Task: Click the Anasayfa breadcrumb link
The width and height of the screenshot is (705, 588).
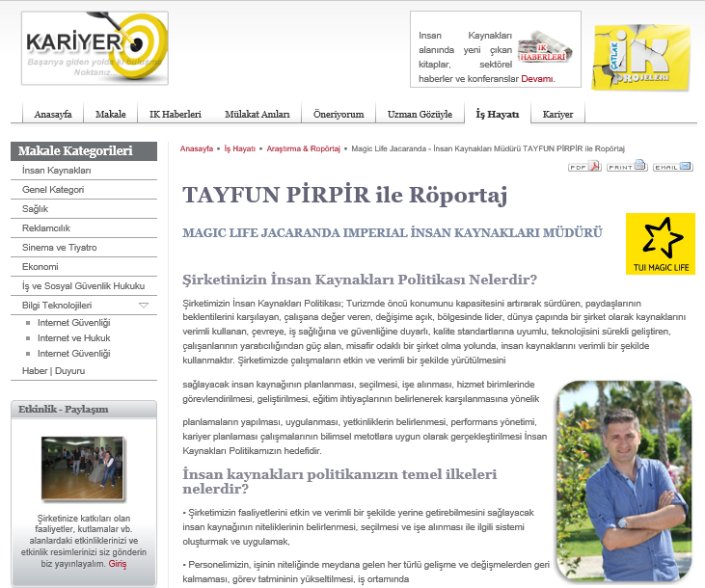Action: pyautogui.click(x=197, y=148)
